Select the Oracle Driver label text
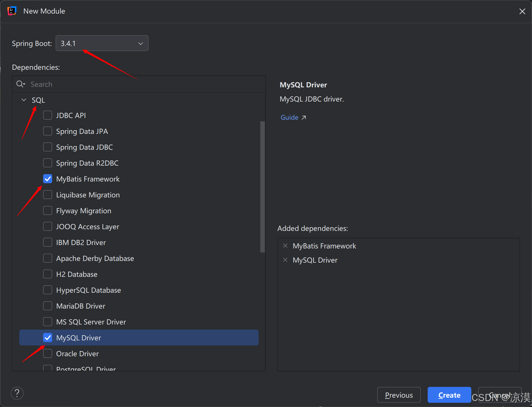532x407 pixels. pyautogui.click(x=77, y=354)
